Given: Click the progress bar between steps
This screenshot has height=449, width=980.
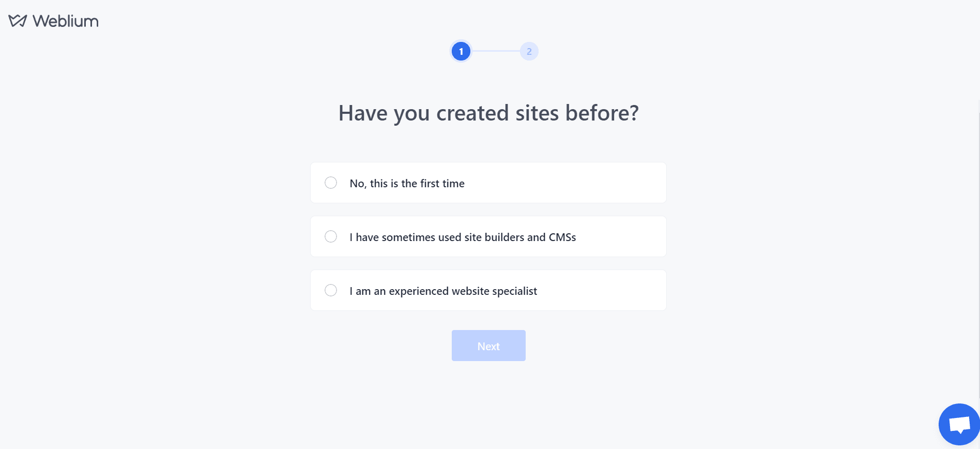Looking at the screenshot, I should 495,51.
